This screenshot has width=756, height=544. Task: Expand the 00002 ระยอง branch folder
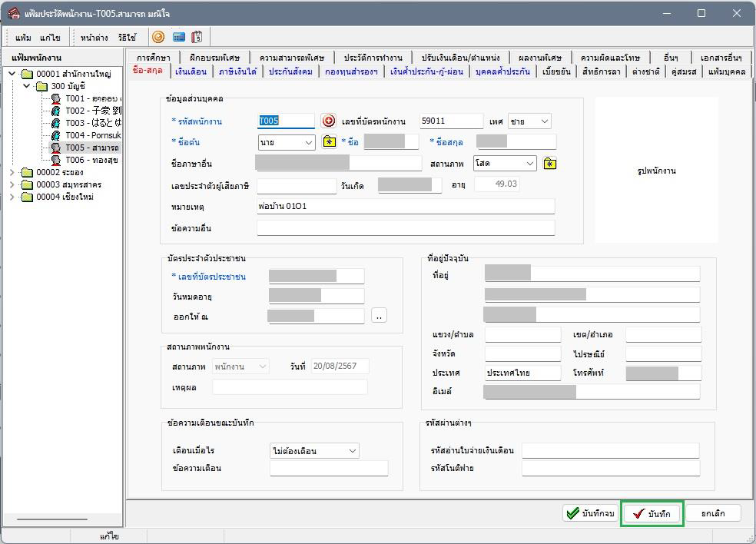tap(12, 172)
